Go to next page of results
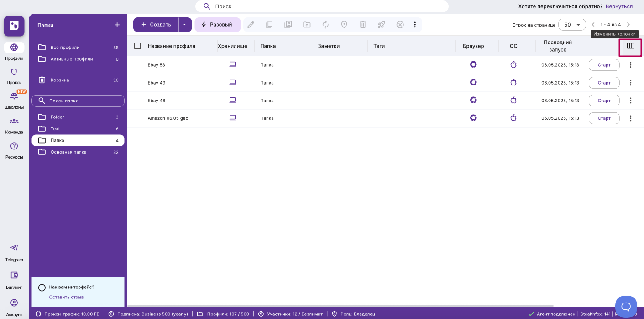Viewport: 644px width, 319px height. (628, 25)
